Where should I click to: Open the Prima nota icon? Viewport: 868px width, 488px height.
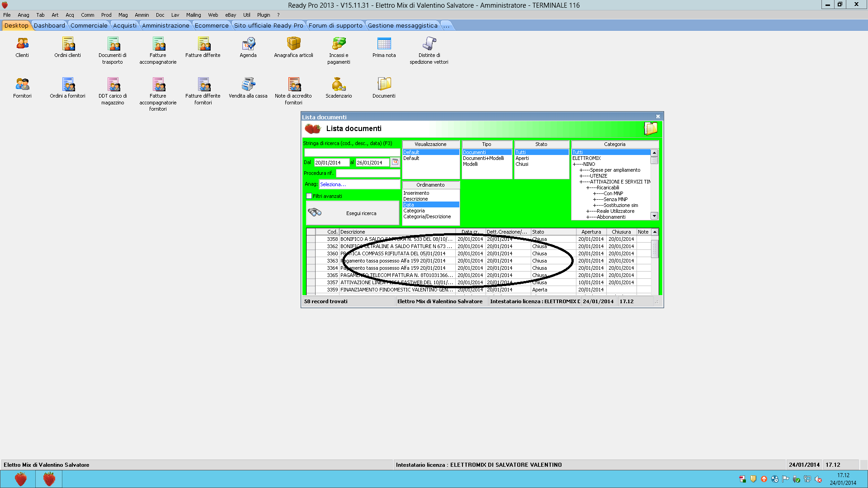[x=384, y=47]
